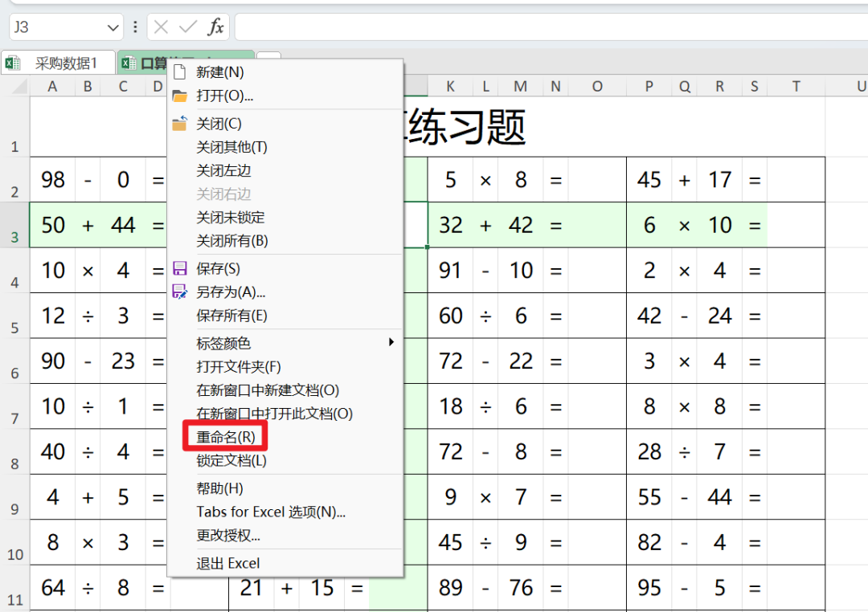Select 关闭所有(B) menu entry
Image resolution: width=868 pixels, height=612 pixels.
point(285,241)
